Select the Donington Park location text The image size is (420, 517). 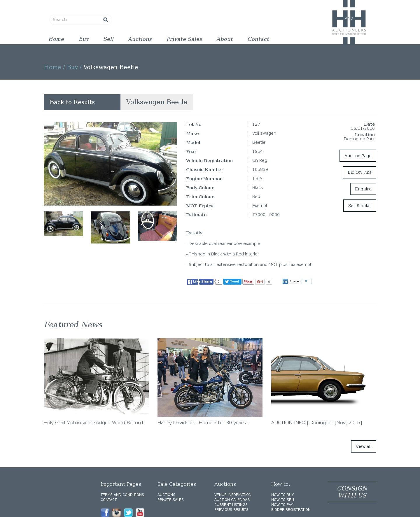coord(359,139)
